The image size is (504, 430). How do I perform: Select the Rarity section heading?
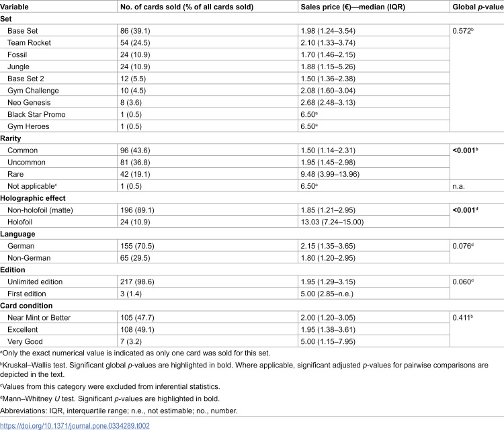pyautogui.click(x=11, y=138)
